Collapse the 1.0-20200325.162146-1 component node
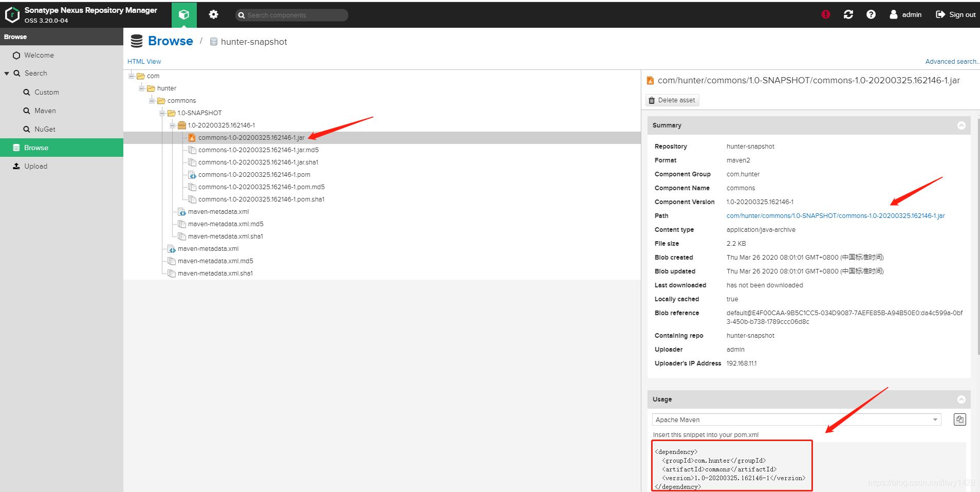This screenshot has height=492, width=980. (x=173, y=125)
